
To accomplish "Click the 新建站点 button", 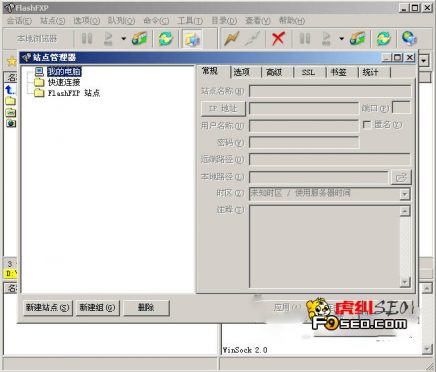I will point(48,307).
